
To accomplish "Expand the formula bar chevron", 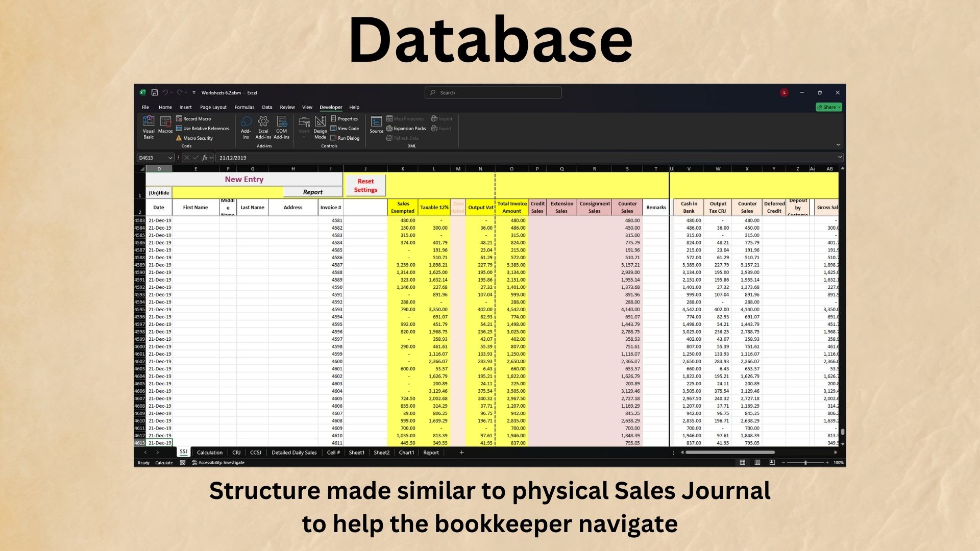I will pos(840,158).
